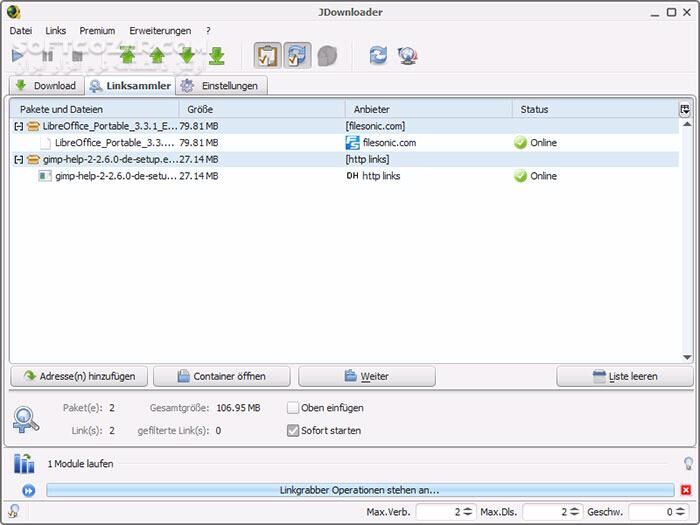Click the LibreOffice package folder icon
The height and width of the screenshot is (525, 700).
tap(33, 126)
